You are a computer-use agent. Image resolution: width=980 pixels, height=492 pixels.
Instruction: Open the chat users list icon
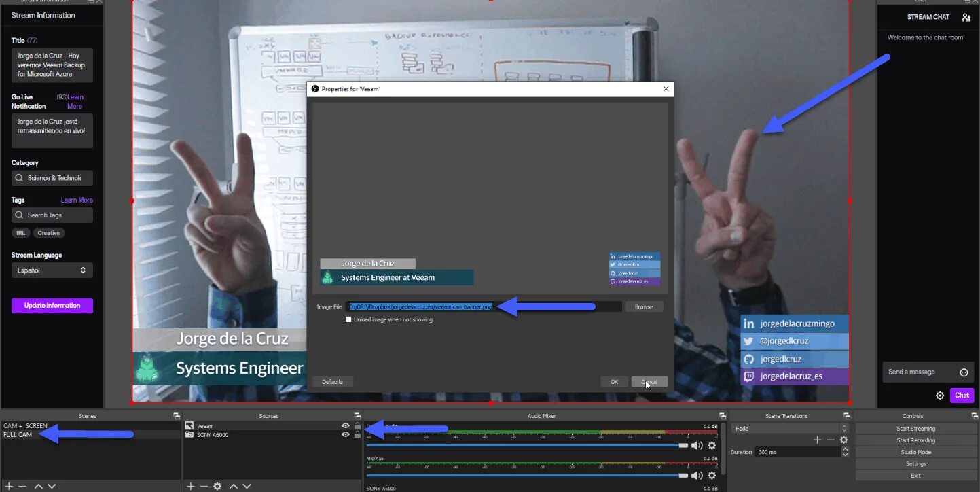pyautogui.click(x=966, y=17)
